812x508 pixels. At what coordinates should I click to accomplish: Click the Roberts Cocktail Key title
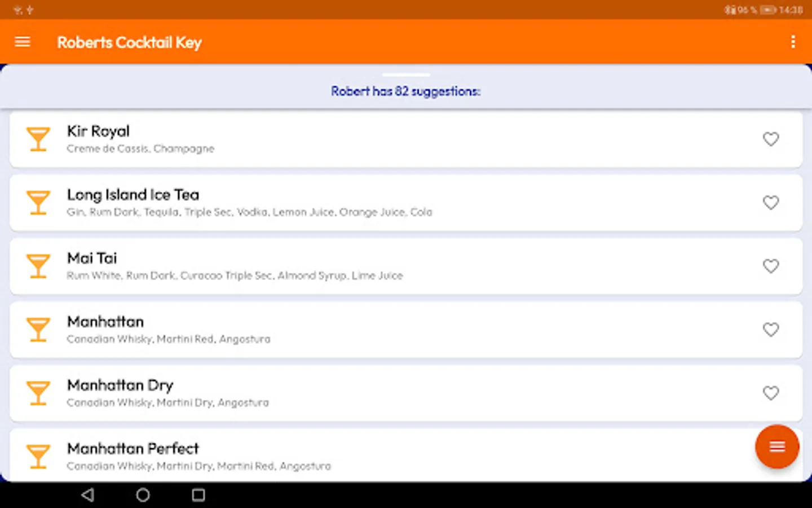pyautogui.click(x=129, y=42)
